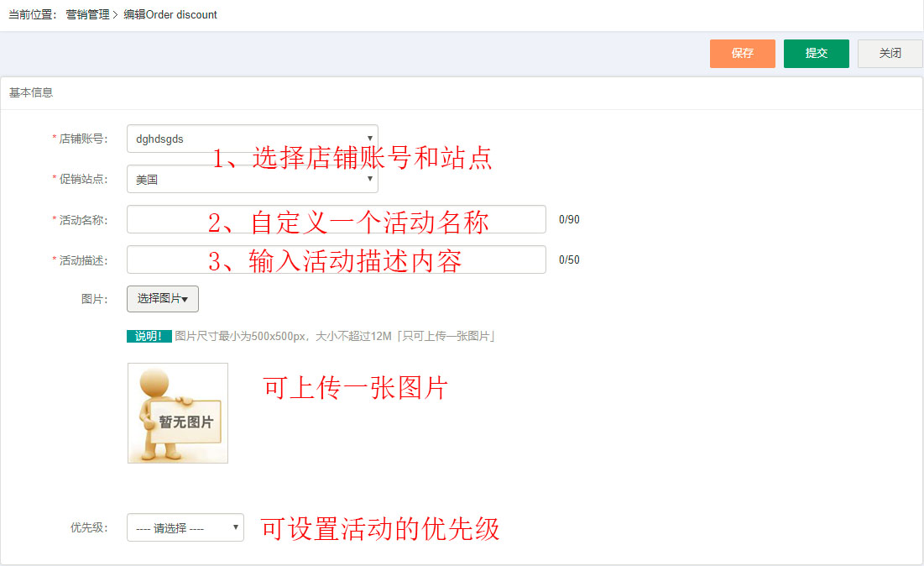Click 营销管理 in the breadcrumb
The width and height of the screenshot is (924, 566).
point(87,15)
